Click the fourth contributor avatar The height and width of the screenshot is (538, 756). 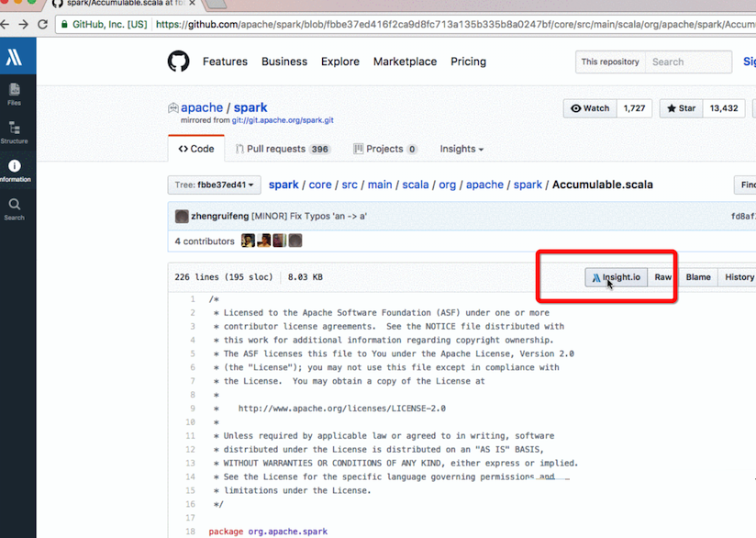click(x=295, y=241)
